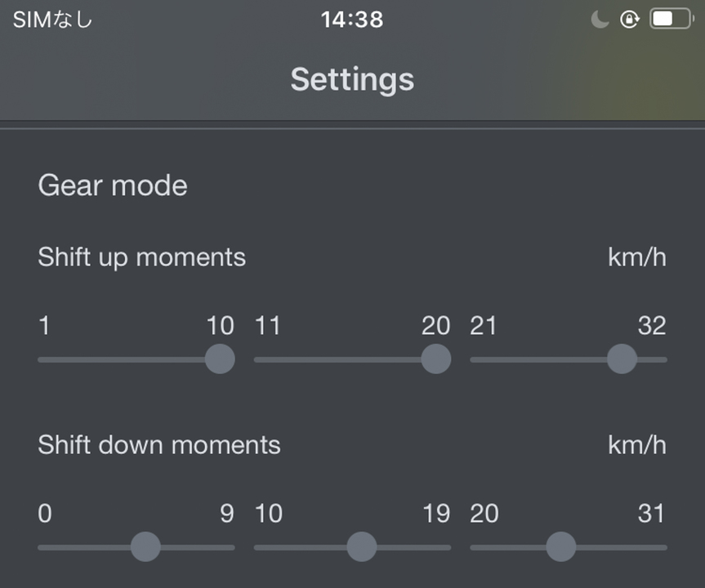This screenshot has height=588, width=705.
Task: Click km/h unit beside Shift down moments
Action: tap(637, 445)
